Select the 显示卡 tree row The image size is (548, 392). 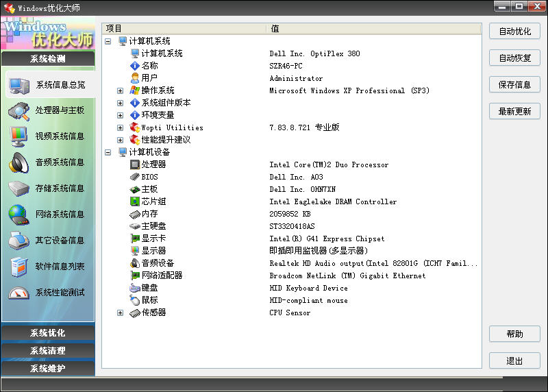[x=153, y=238]
